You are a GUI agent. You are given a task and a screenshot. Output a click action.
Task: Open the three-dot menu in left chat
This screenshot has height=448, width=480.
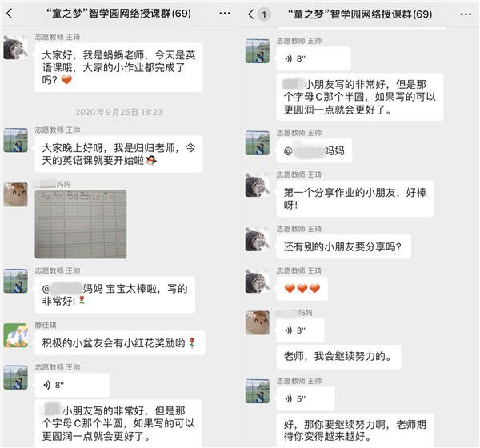click(x=225, y=14)
